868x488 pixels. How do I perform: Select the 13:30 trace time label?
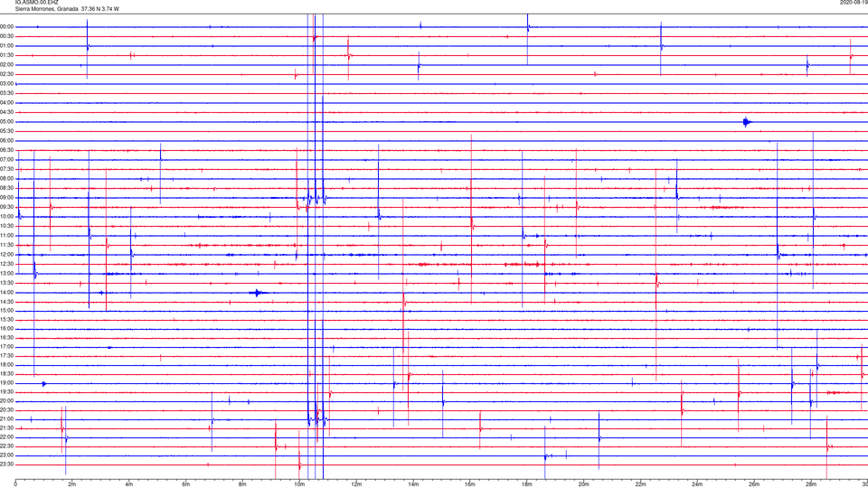(7, 283)
